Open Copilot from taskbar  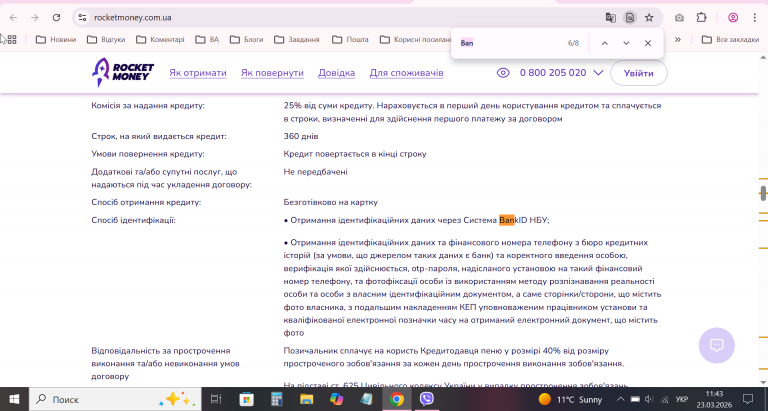pyautogui.click(x=336, y=399)
